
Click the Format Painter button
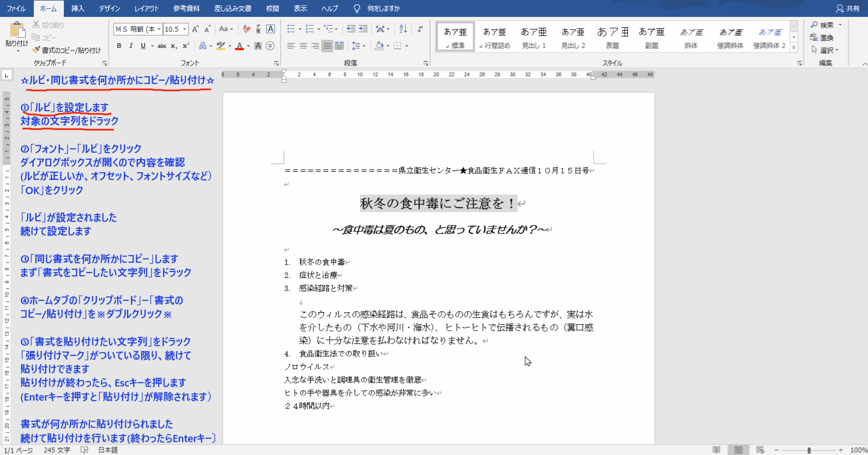(x=67, y=50)
